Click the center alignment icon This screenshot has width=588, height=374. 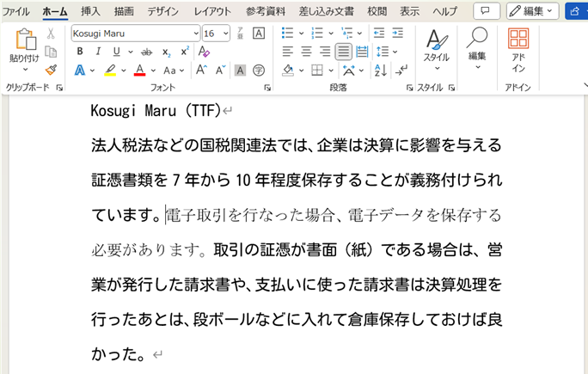[x=306, y=52]
